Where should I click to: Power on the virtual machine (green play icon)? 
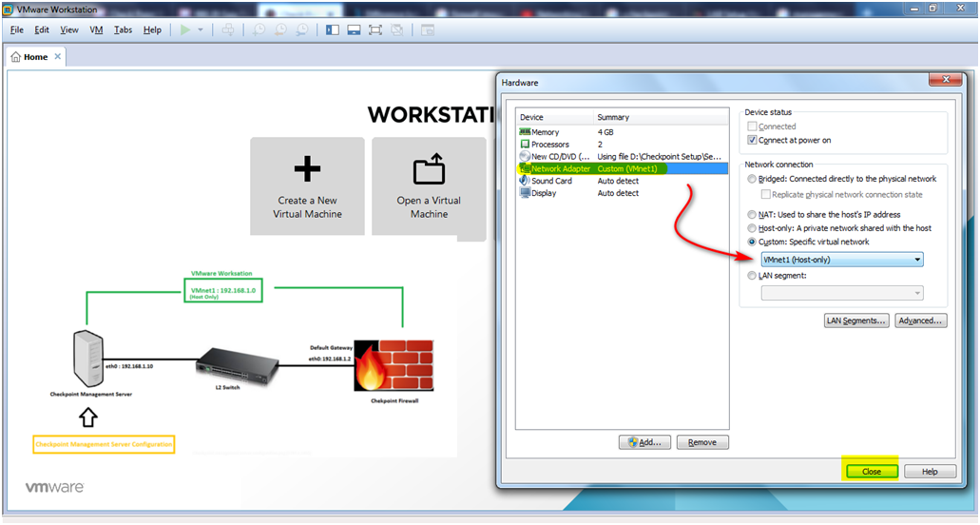(185, 30)
